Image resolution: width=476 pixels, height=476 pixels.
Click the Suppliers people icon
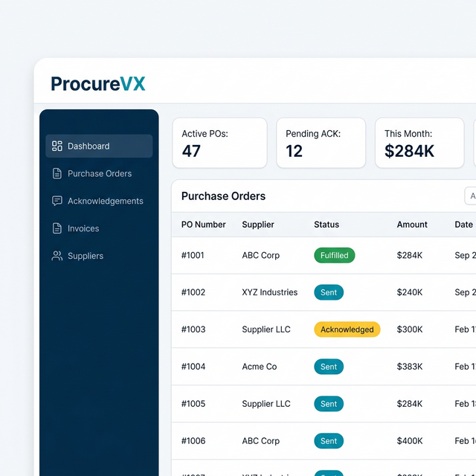(x=57, y=256)
